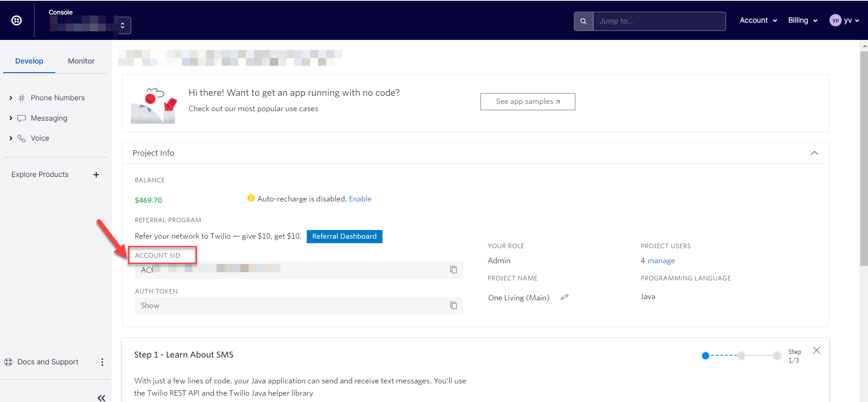Copy the Account SID
Image resolution: width=868 pixels, height=402 pixels.
[x=453, y=270]
